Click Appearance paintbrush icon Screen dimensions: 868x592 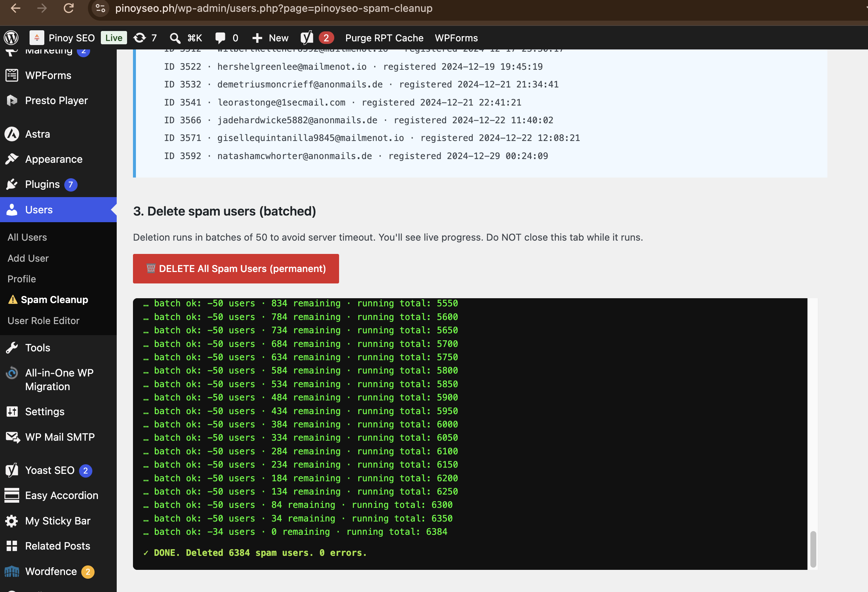[12, 159]
